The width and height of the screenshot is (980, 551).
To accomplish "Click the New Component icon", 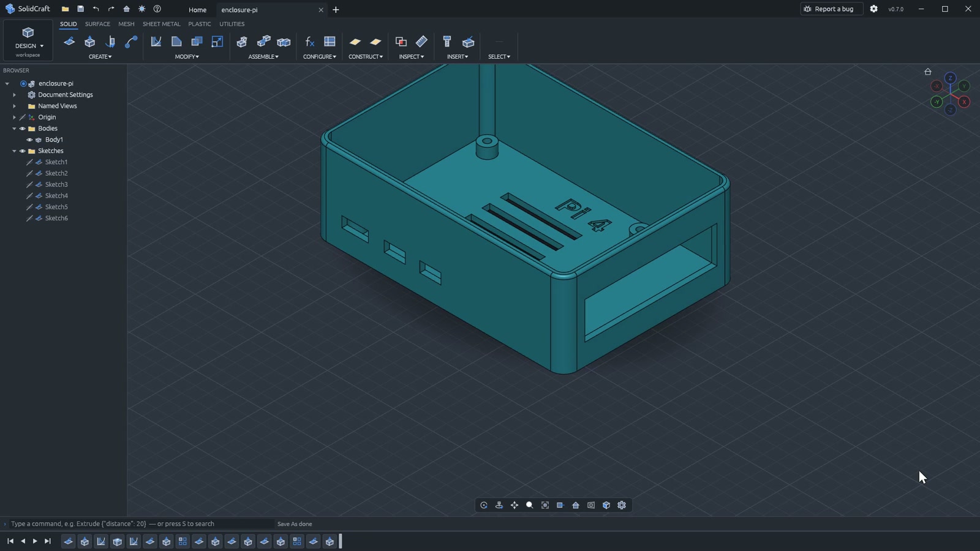I will pyautogui.click(x=242, y=42).
